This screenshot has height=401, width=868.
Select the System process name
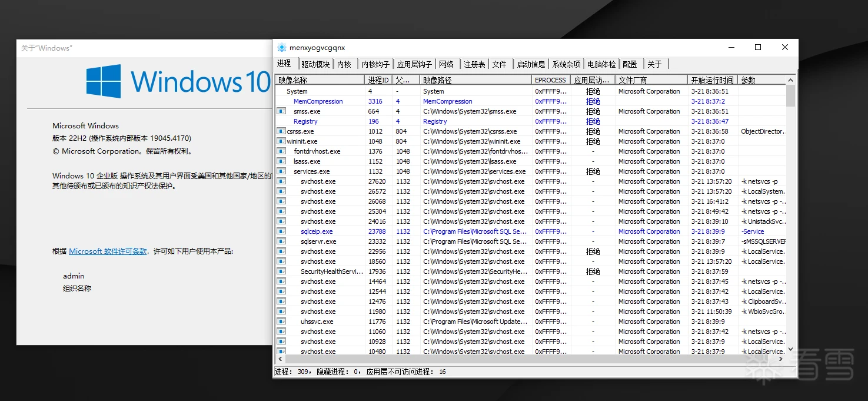tap(297, 91)
